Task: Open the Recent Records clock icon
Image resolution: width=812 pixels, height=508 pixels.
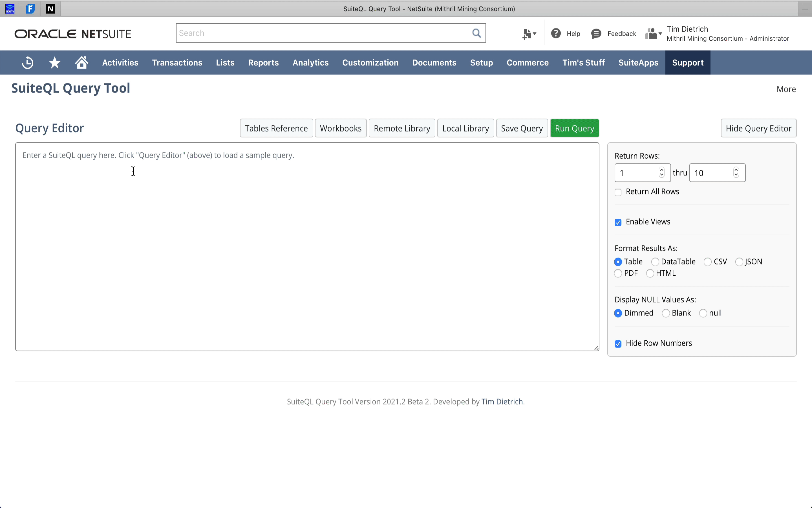Action: coord(28,62)
